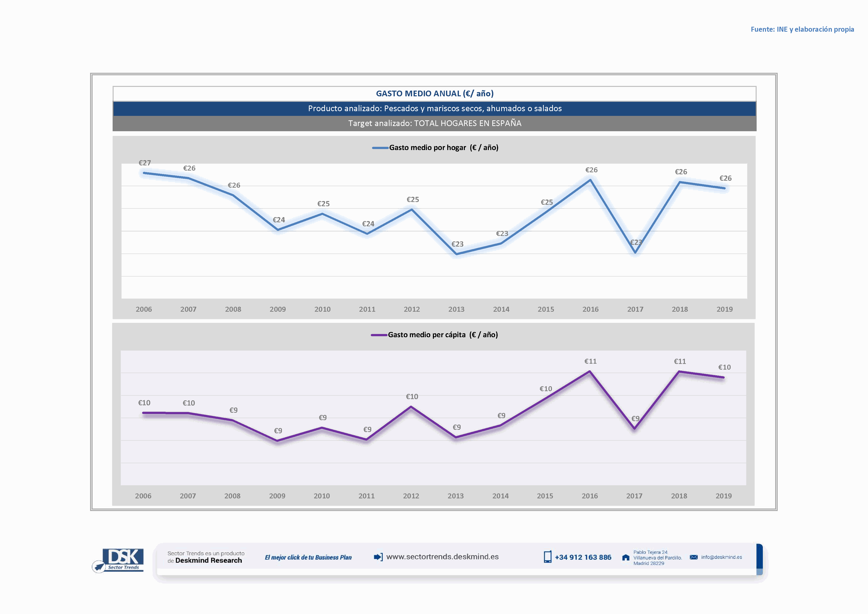Click the blue 'Producto analizado' header bar

[434, 108]
